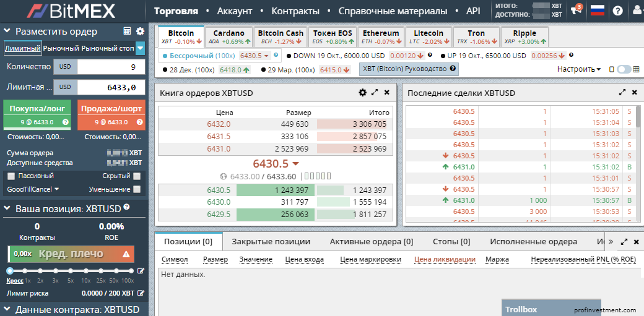Open the API link

point(473,11)
